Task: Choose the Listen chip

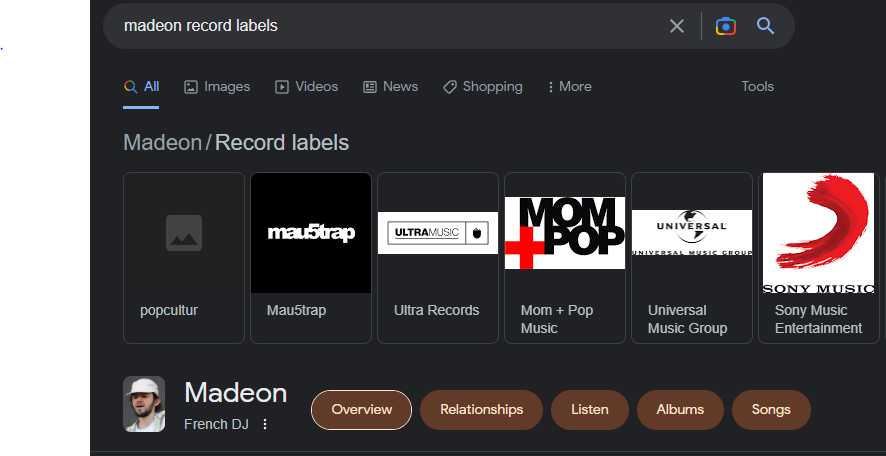Action: (x=590, y=410)
